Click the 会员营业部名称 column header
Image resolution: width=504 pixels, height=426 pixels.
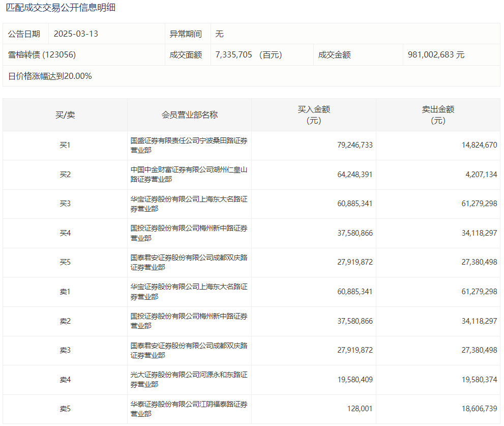click(x=189, y=115)
